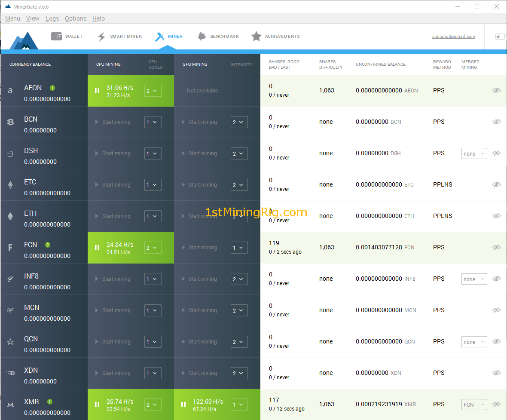The image size is (507, 420).
Task: Pause XMR GPU mining
Action: point(183,405)
